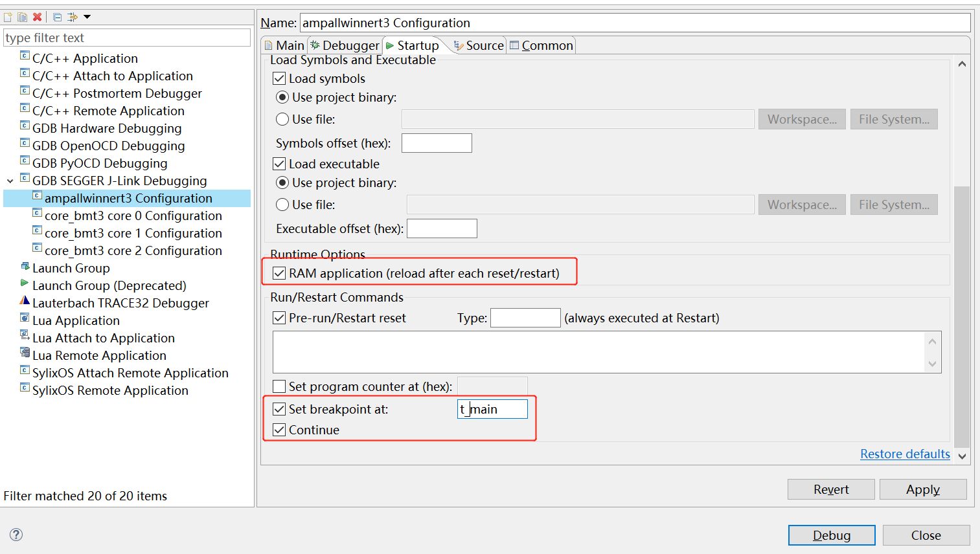Select core_bmt3 core 1 Configuration
This screenshot has height=554, width=980.
(x=133, y=233)
